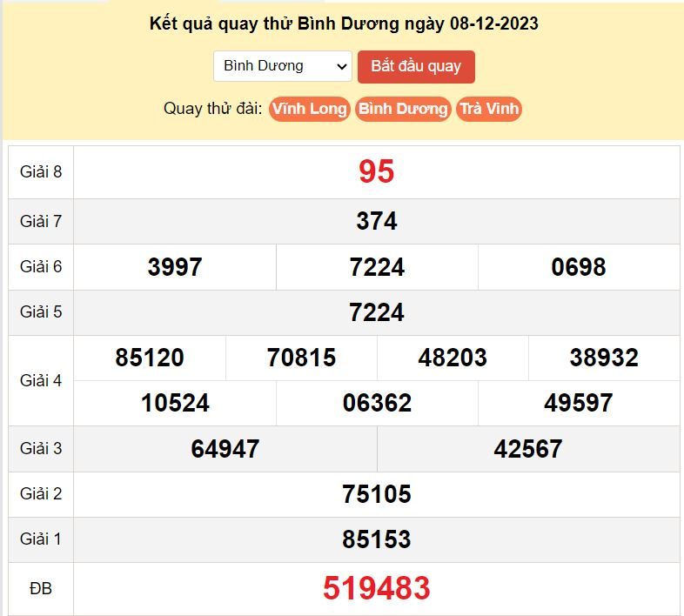Viewport: 684px width, 616px height.
Task: Click the Giải 4 number 70815
Action: point(301,358)
